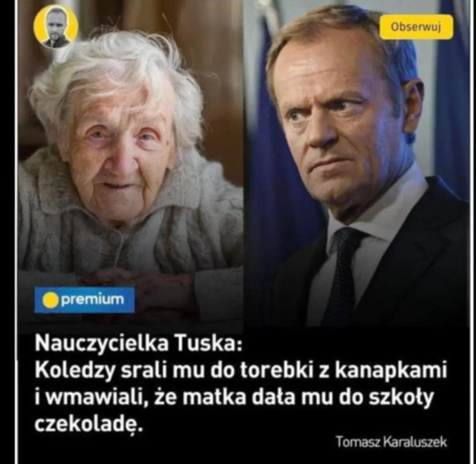
Task: Open the 'Nauczycielka Tuska:' headline line
Action: pyautogui.click(x=139, y=343)
